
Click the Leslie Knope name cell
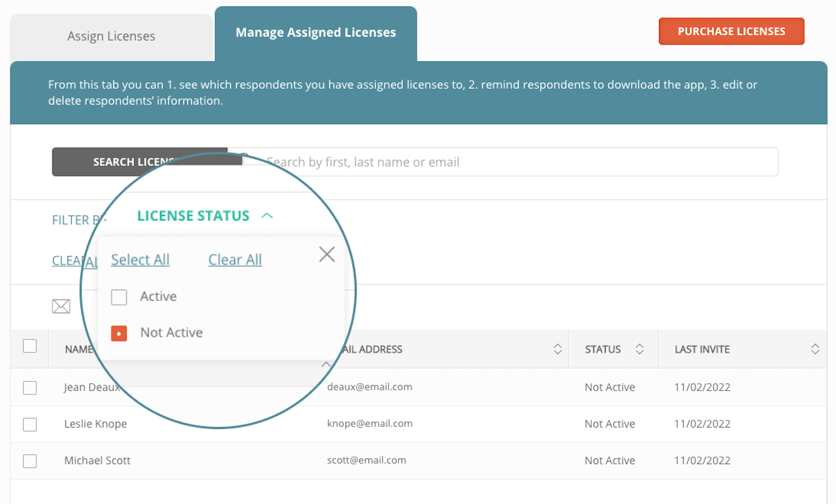point(95,424)
